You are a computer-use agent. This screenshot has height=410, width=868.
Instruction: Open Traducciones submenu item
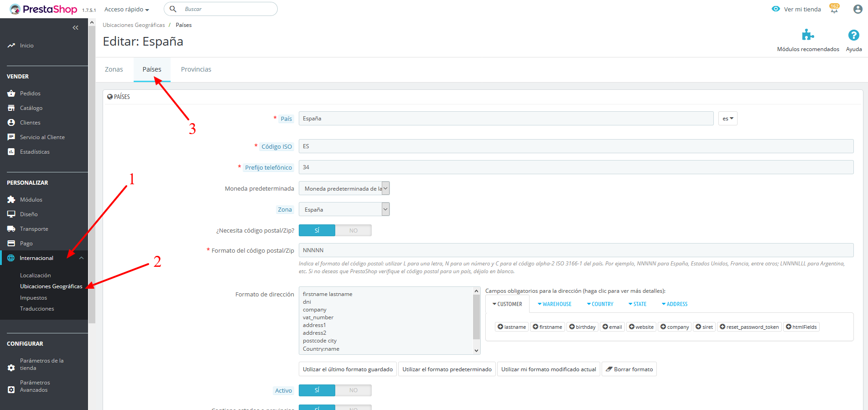tap(37, 309)
